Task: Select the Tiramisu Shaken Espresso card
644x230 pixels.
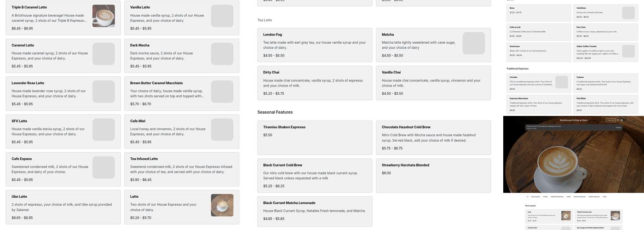Action: point(315,138)
